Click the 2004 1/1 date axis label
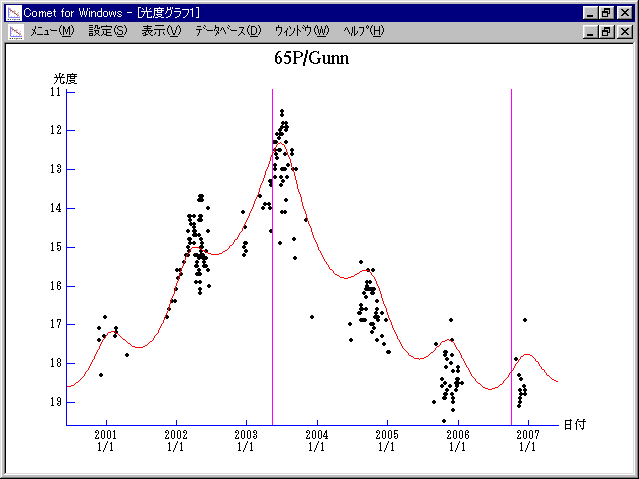639x479 pixels. 316,441
